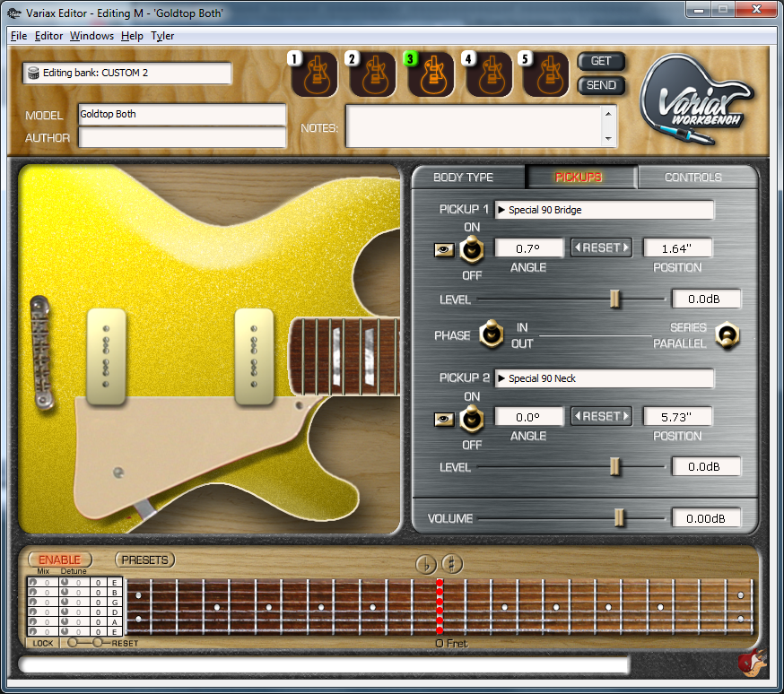This screenshot has width=784, height=694.
Task: Click the Detune knob for D string
Action: click(65, 612)
